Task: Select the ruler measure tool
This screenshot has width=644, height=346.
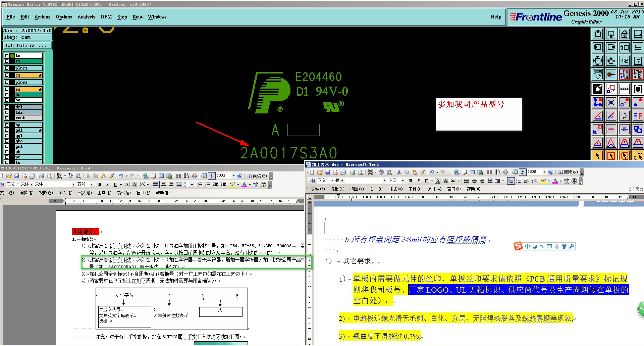Action: point(624,89)
